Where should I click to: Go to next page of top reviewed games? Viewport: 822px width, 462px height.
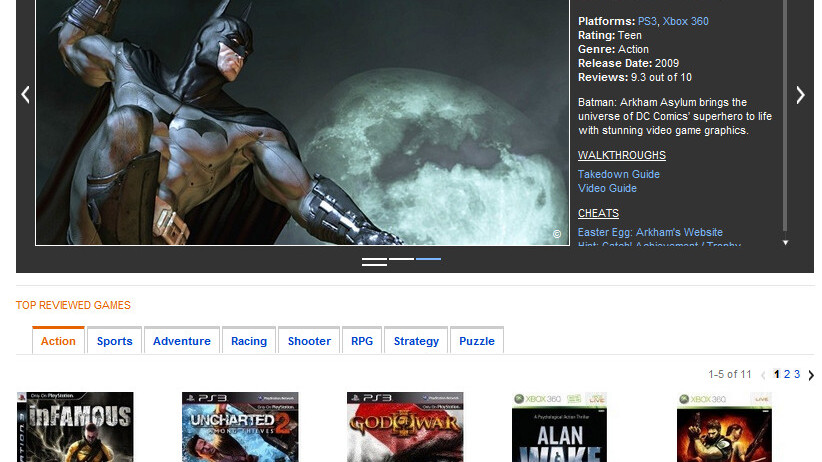coord(810,375)
